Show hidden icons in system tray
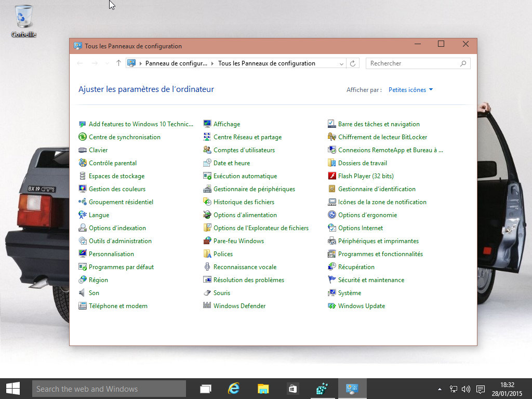 click(x=440, y=389)
